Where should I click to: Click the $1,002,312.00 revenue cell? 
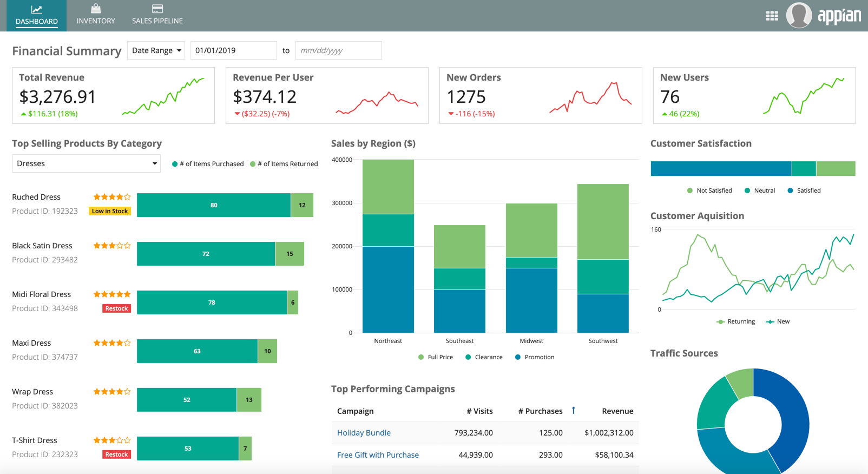click(609, 433)
